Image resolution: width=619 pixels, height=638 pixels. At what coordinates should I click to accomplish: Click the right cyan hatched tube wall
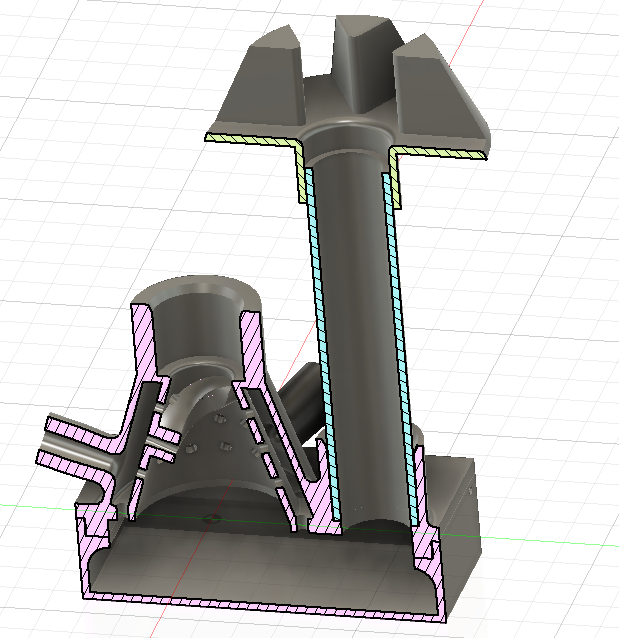click(400, 350)
